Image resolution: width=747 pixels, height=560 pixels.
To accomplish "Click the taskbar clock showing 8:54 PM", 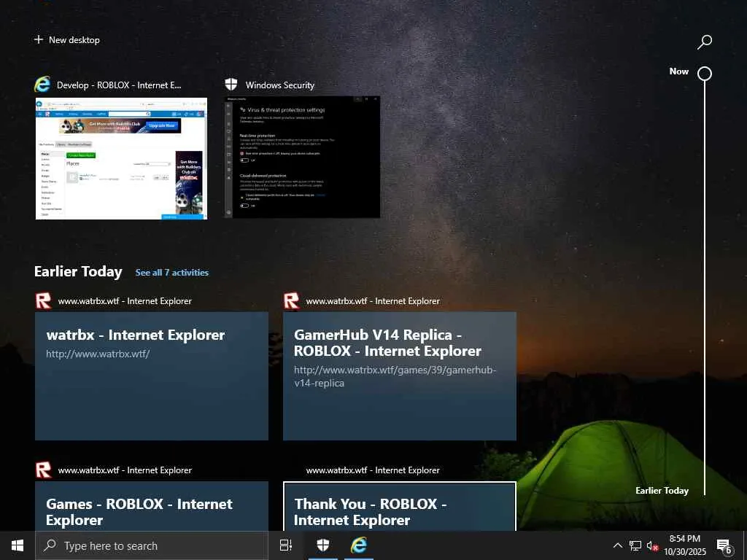I will tap(684, 545).
